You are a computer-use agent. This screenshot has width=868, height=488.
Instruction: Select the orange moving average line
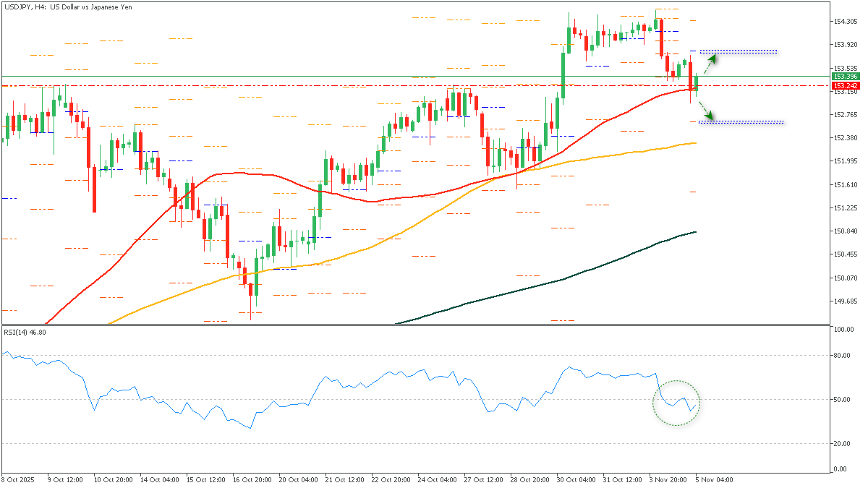434,218
